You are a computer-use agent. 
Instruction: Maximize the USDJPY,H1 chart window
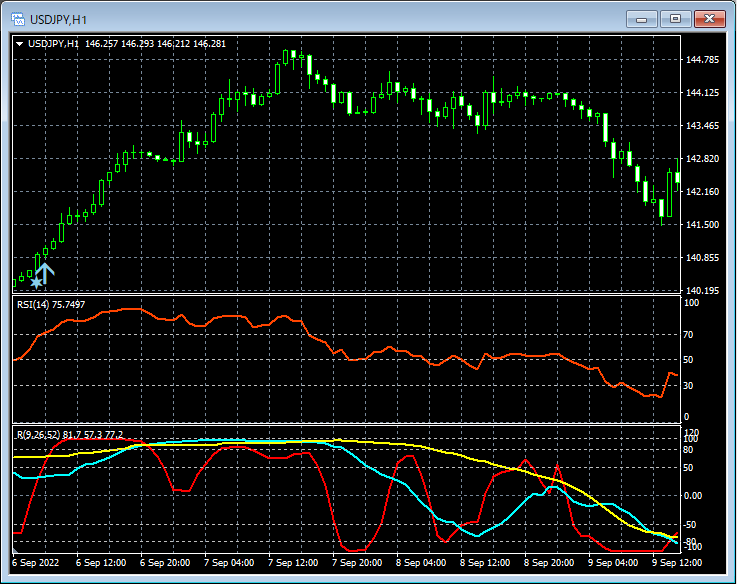(x=675, y=18)
